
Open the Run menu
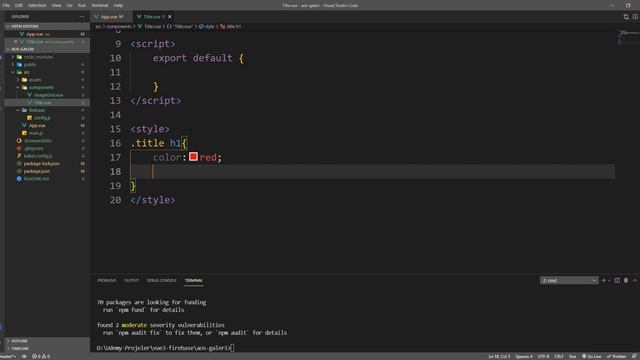82,5
